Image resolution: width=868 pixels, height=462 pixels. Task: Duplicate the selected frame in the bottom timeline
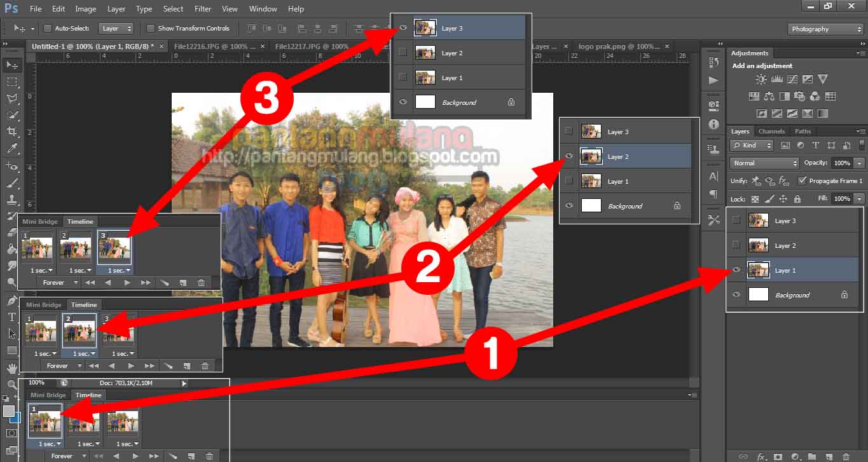pos(191,456)
